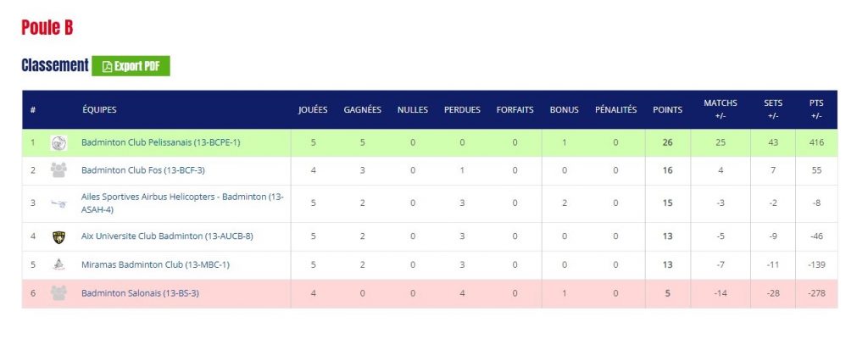Click the Airbus Helicopters team logo

(x=58, y=204)
